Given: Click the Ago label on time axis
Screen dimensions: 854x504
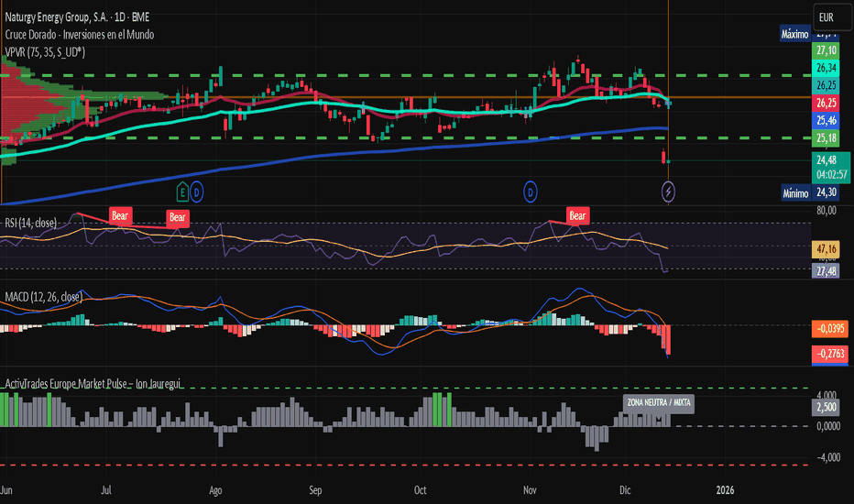Looking at the screenshot, I should coord(215,490).
